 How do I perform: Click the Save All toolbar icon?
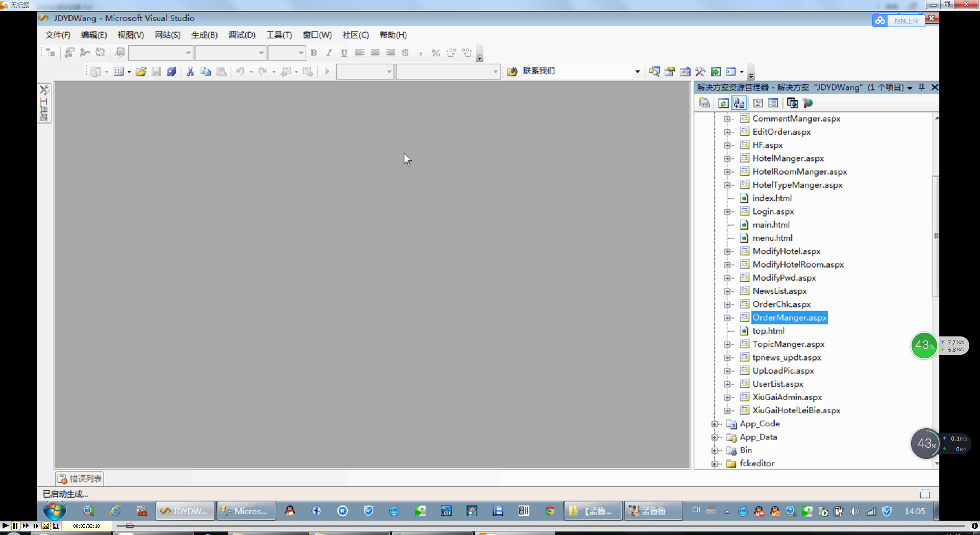click(x=171, y=71)
